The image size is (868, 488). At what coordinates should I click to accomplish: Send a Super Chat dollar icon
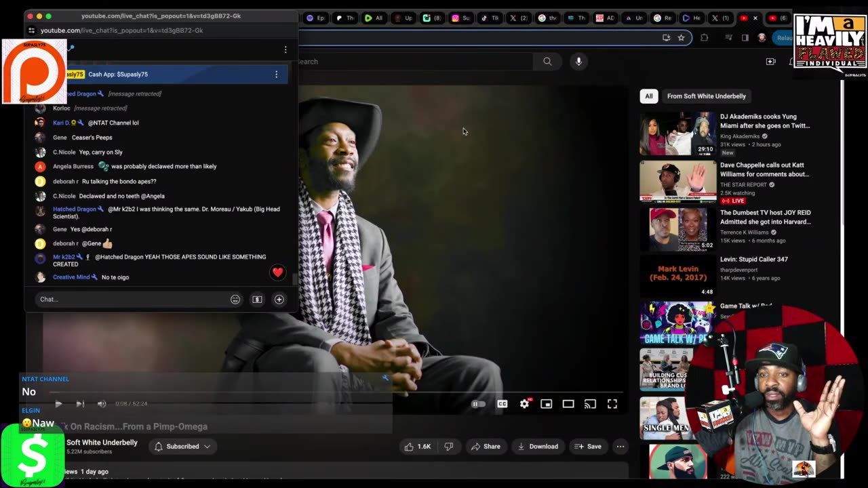[x=257, y=300]
